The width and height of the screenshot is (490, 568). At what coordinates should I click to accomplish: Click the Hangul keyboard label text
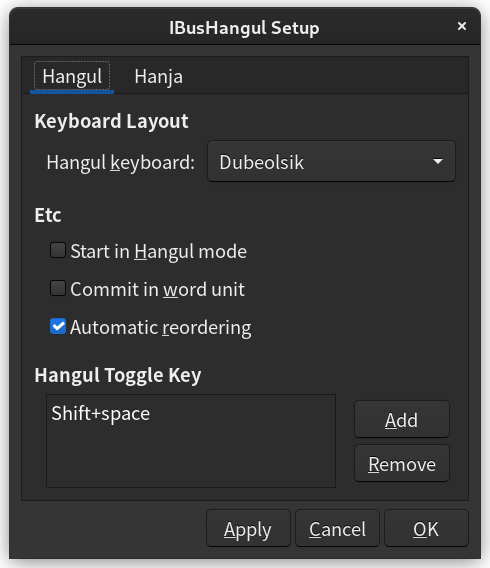[x=121, y=162]
